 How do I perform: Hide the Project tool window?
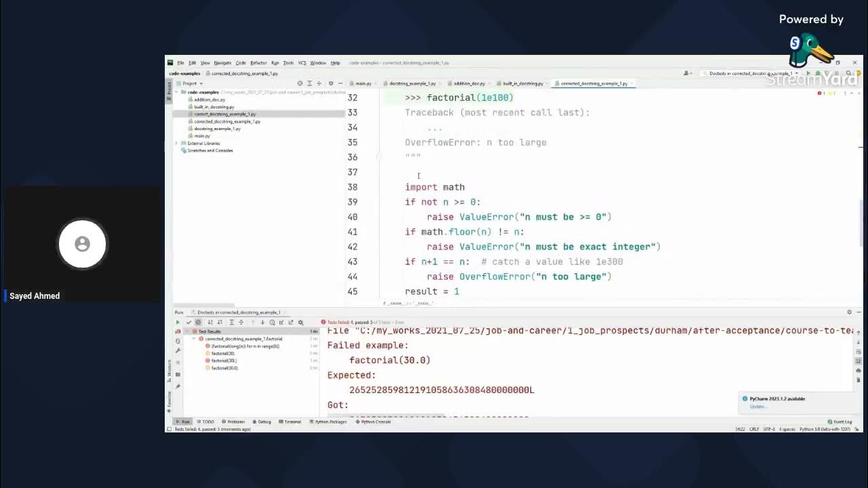pos(340,83)
